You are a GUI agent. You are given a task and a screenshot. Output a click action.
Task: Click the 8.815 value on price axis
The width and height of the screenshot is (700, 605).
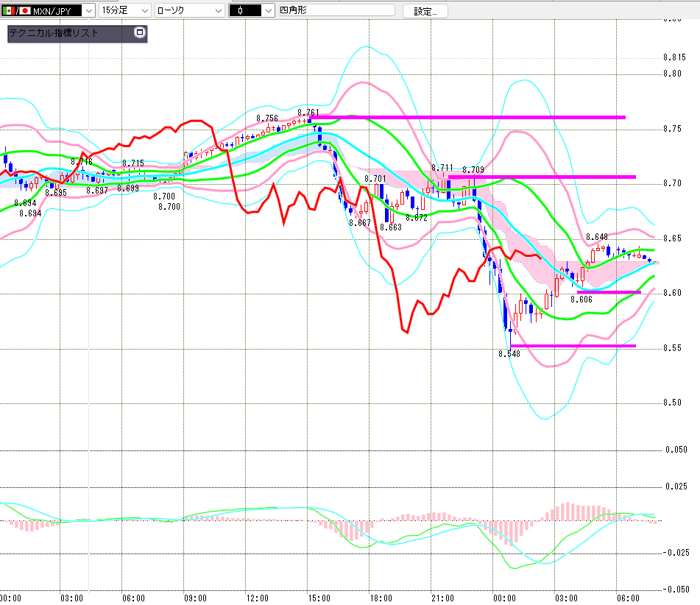click(x=674, y=57)
